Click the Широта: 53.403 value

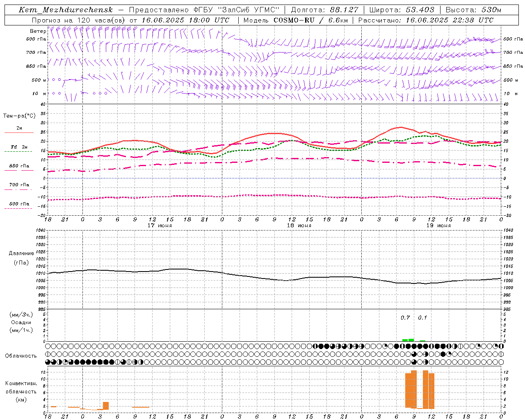(x=402, y=10)
